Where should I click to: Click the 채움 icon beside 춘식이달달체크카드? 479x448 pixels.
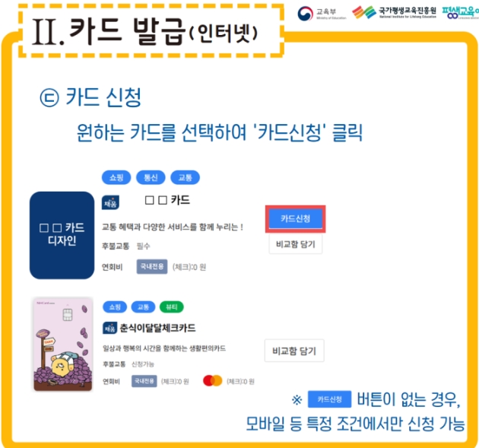tap(109, 329)
